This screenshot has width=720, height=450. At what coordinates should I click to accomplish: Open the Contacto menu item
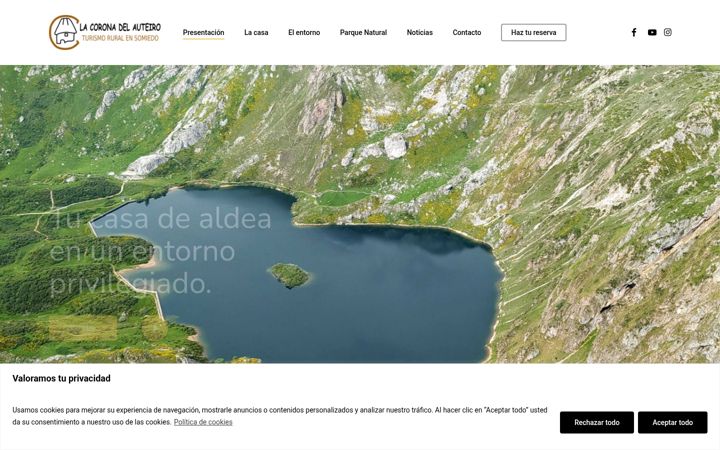[x=467, y=33]
